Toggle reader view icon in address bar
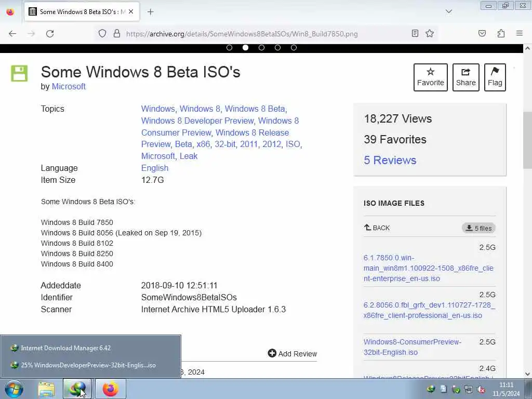Image resolution: width=532 pixels, height=399 pixels. pos(415,33)
